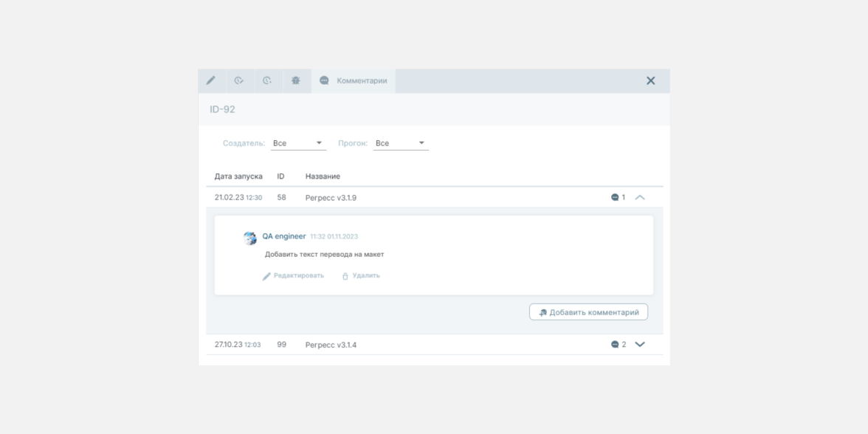Collapse the Регресс v3.1.9 row
Image resolution: width=868 pixels, height=434 pixels.
coord(640,197)
